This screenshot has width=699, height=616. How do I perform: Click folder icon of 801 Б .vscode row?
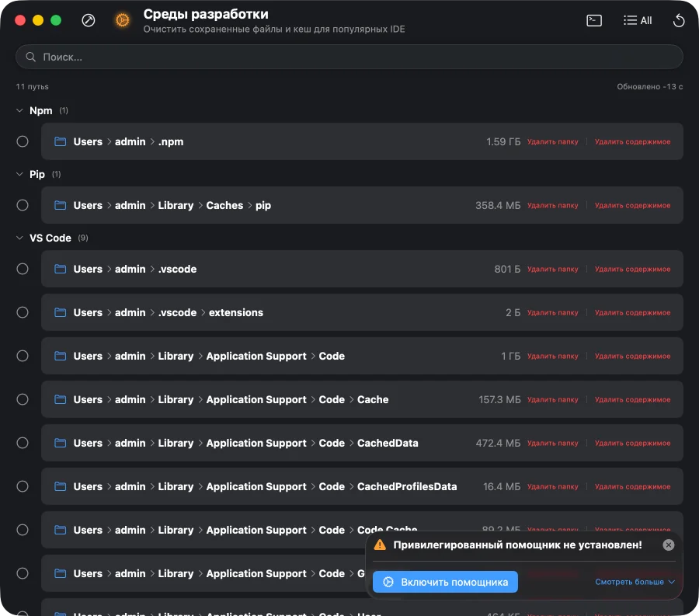click(60, 270)
